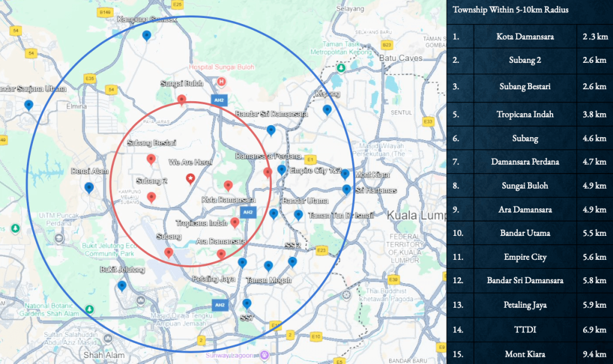The height and width of the screenshot is (364, 613).
Task: Click the blue Kepong location pin
Action: [327, 110]
